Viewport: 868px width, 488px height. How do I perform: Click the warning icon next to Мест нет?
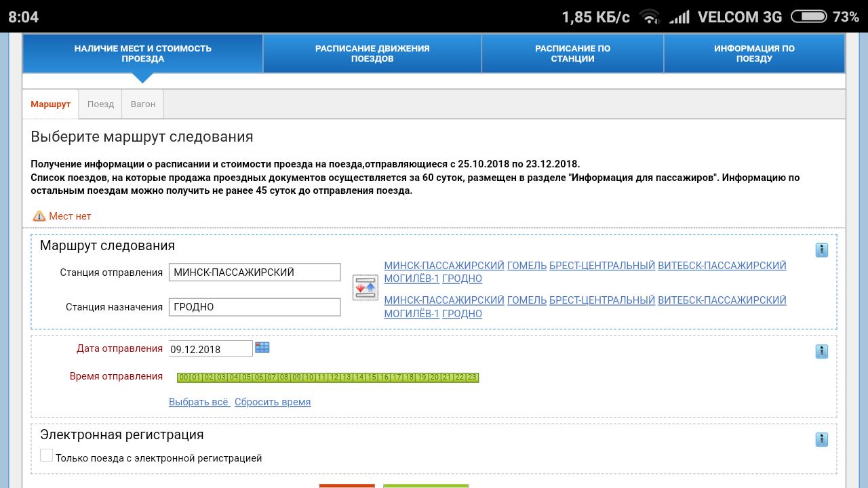coord(39,216)
